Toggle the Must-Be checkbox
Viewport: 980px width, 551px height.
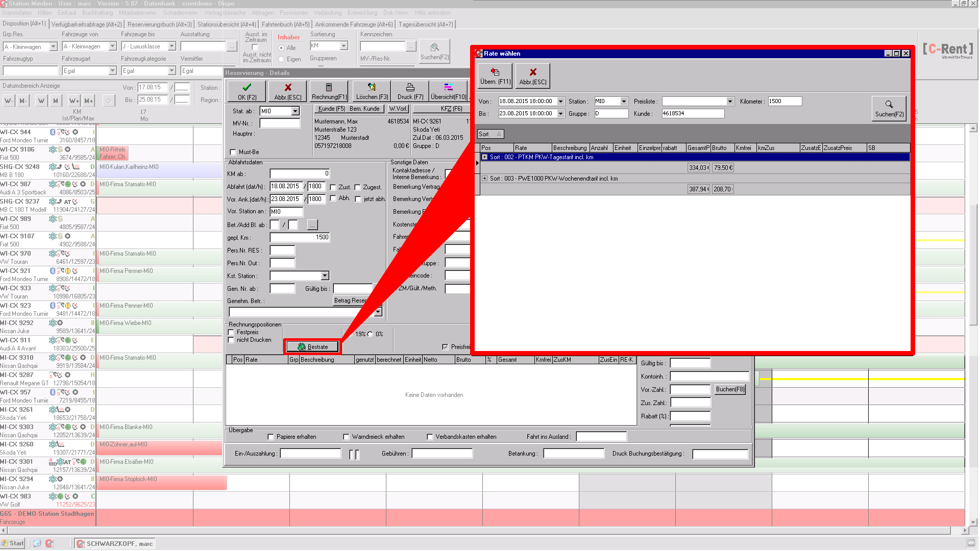tap(233, 152)
